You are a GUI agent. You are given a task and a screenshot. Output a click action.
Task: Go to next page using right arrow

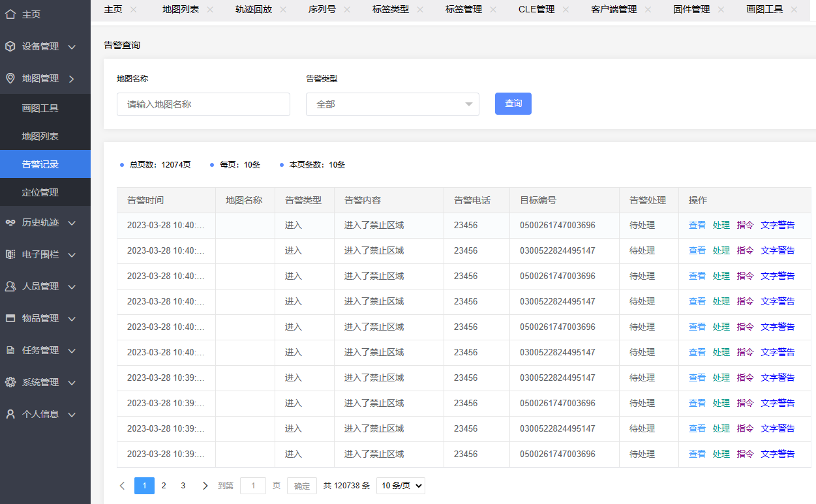[x=205, y=485]
